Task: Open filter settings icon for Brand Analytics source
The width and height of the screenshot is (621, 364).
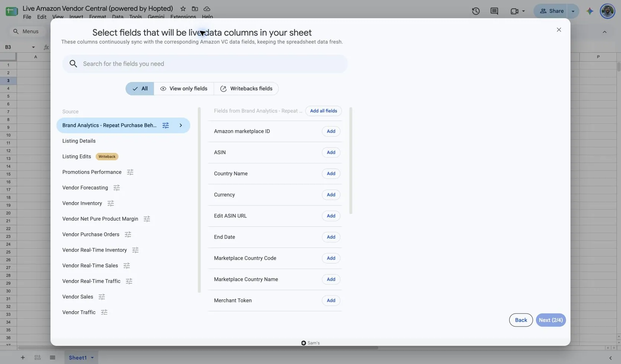Action: point(166,125)
